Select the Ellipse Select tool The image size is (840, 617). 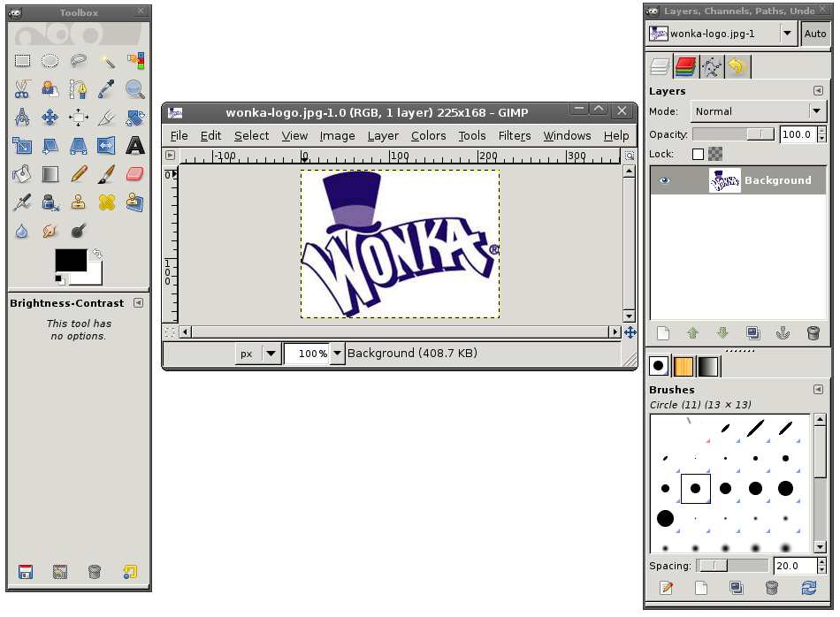50,60
